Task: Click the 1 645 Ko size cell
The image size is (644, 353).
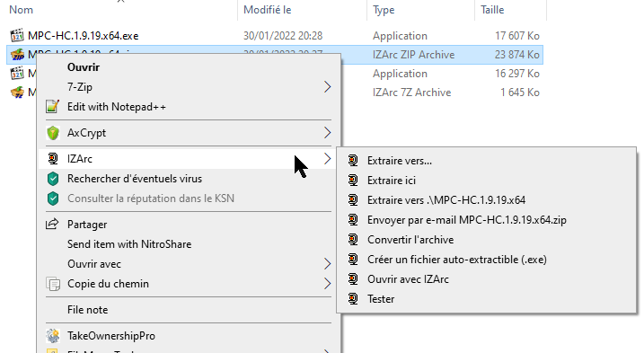Action: pyautogui.click(x=520, y=93)
